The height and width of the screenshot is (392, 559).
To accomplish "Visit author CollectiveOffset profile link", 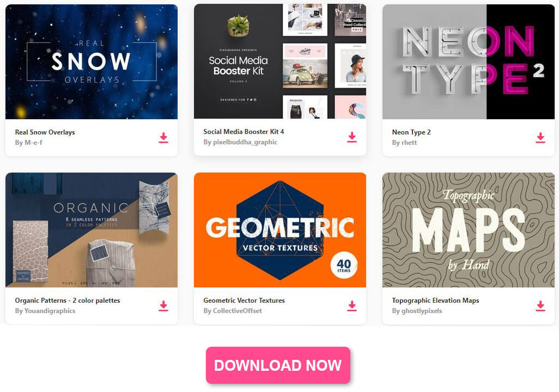I will pyautogui.click(x=238, y=311).
